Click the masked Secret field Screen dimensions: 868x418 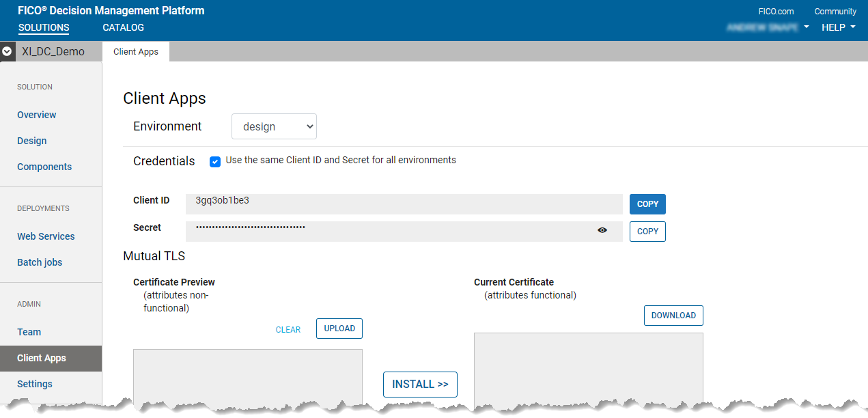point(404,232)
